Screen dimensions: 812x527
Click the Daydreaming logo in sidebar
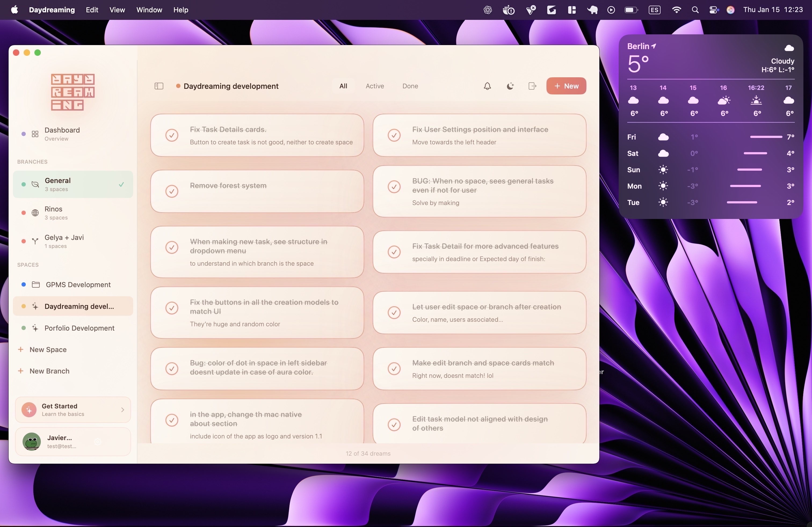coord(73,92)
